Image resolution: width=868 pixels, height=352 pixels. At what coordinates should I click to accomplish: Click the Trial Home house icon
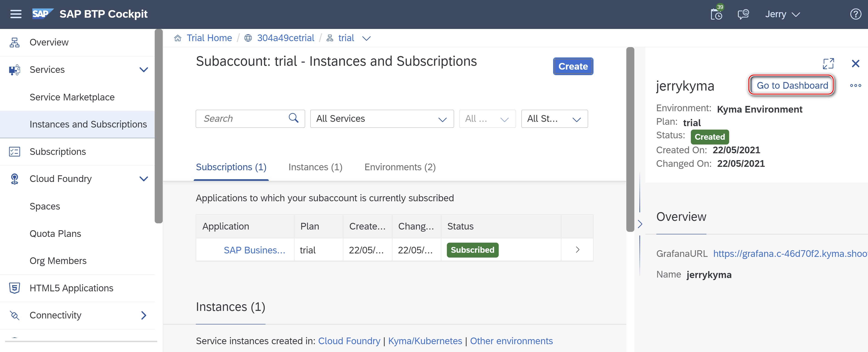point(178,38)
